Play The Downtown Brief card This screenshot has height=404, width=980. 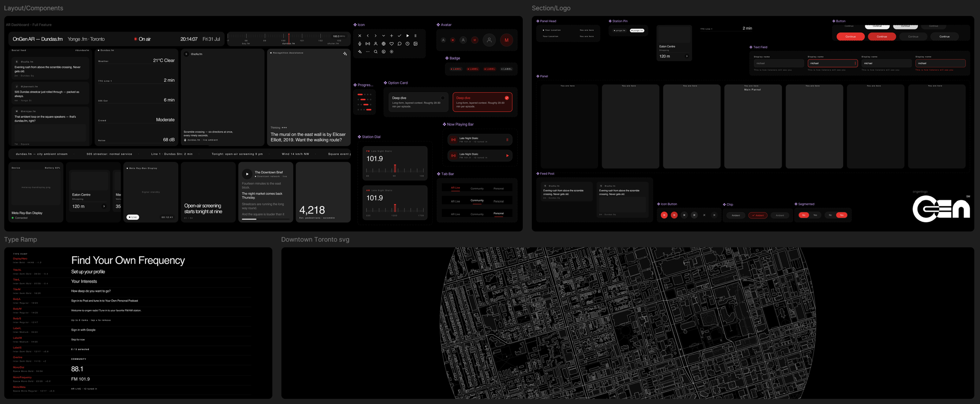click(247, 174)
